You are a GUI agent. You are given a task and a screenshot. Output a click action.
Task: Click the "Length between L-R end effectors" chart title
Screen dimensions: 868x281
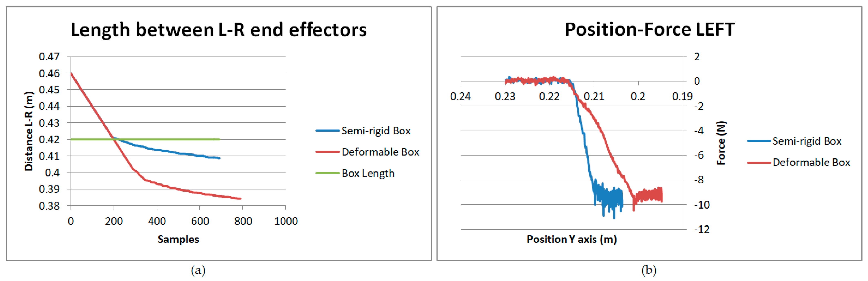tap(218, 30)
